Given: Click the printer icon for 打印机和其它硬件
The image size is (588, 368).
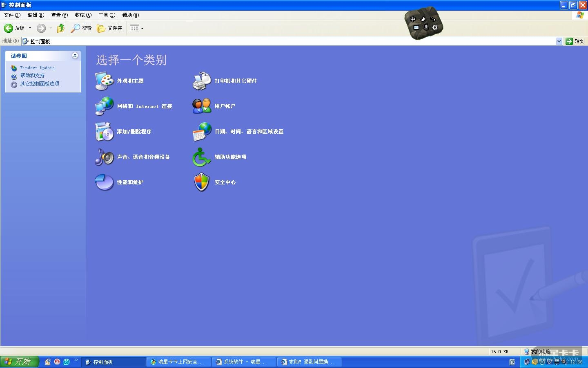Looking at the screenshot, I should click(x=202, y=81).
